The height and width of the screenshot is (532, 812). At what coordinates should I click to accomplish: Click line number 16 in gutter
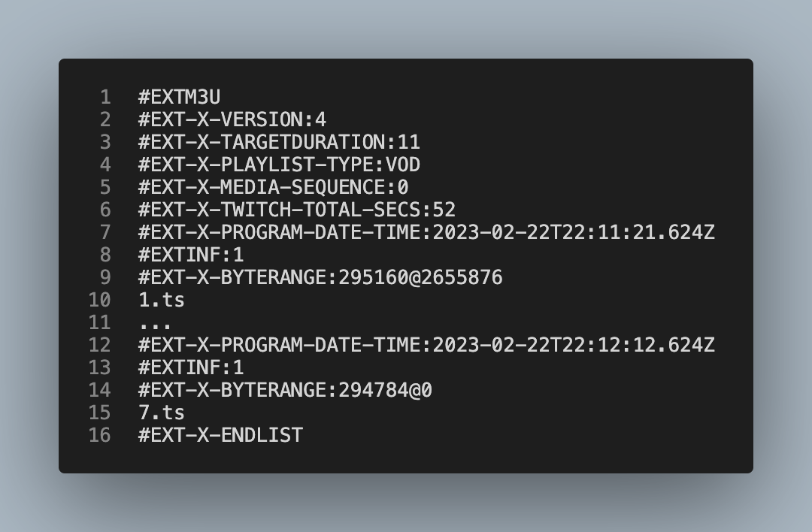pyautogui.click(x=99, y=435)
